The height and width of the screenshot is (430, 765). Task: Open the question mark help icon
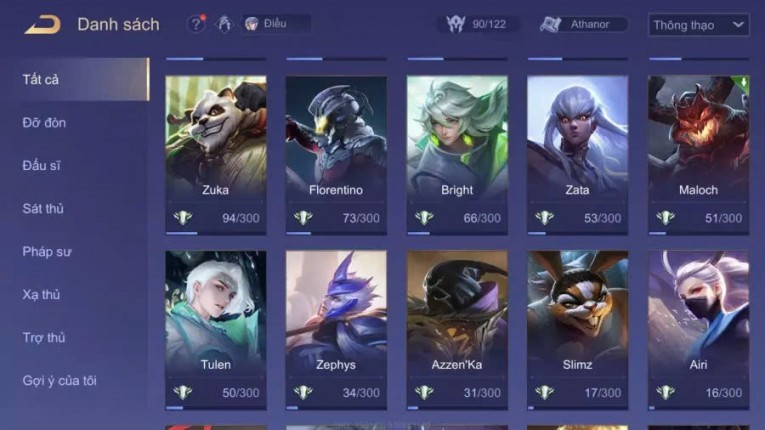coord(196,24)
